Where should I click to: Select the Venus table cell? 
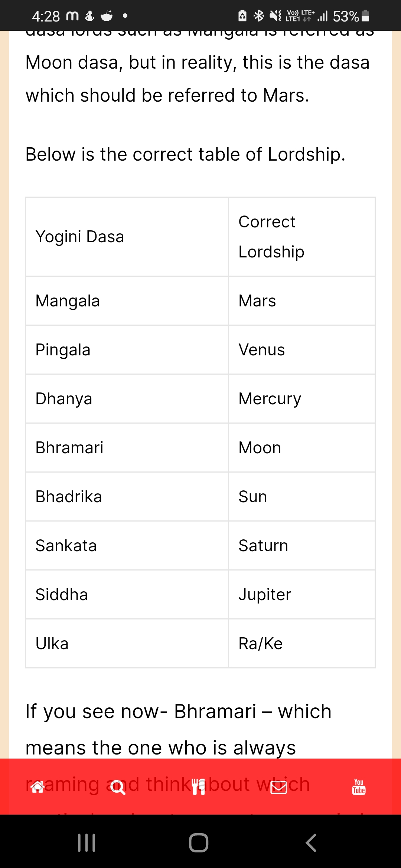point(301,350)
